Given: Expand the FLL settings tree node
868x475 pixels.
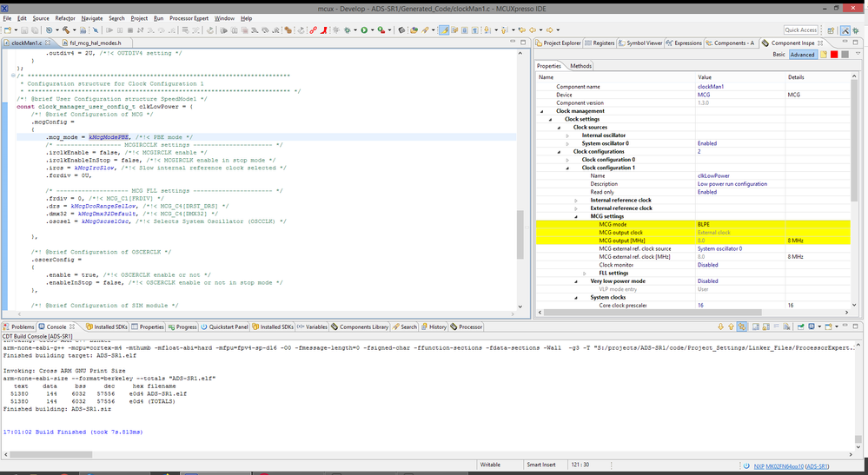Looking at the screenshot, I should tap(585, 273).
